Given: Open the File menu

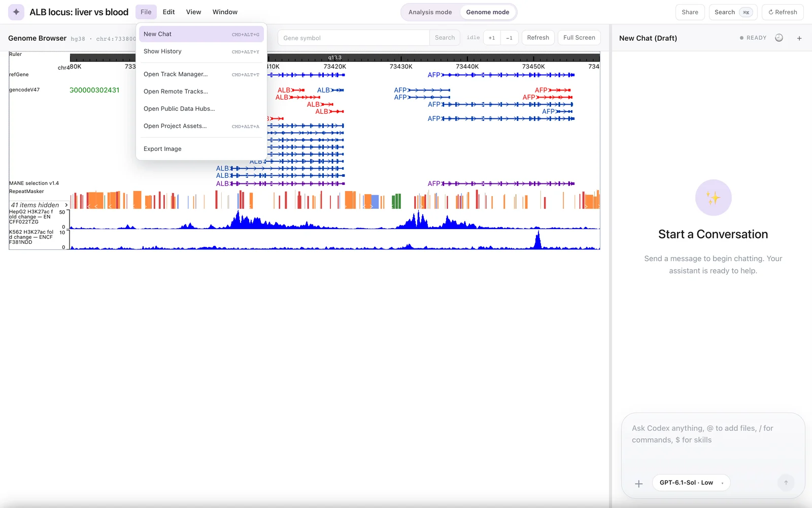Looking at the screenshot, I should click(x=146, y=12).
